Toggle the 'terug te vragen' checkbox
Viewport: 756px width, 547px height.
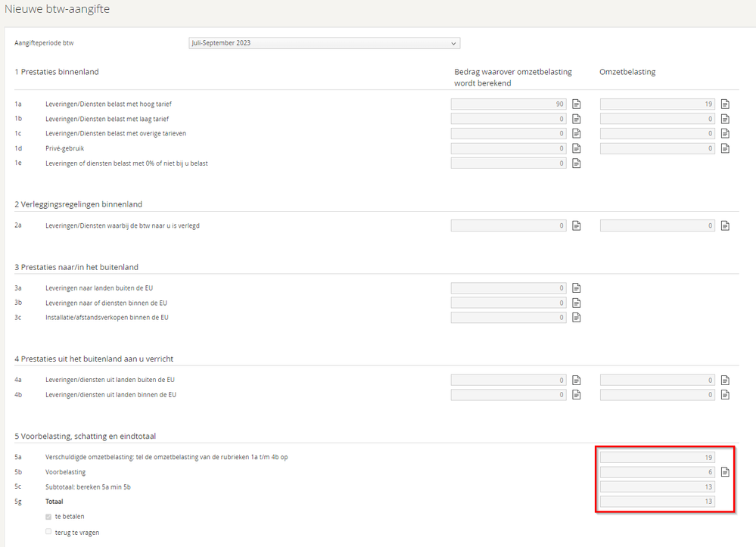point(48,532)
